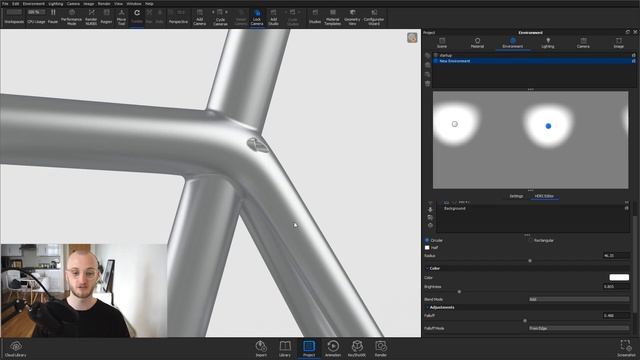Open the Falloff Mode dropdown
The height and width of the screenshot is (360, 640).
(x=578, y=328)
